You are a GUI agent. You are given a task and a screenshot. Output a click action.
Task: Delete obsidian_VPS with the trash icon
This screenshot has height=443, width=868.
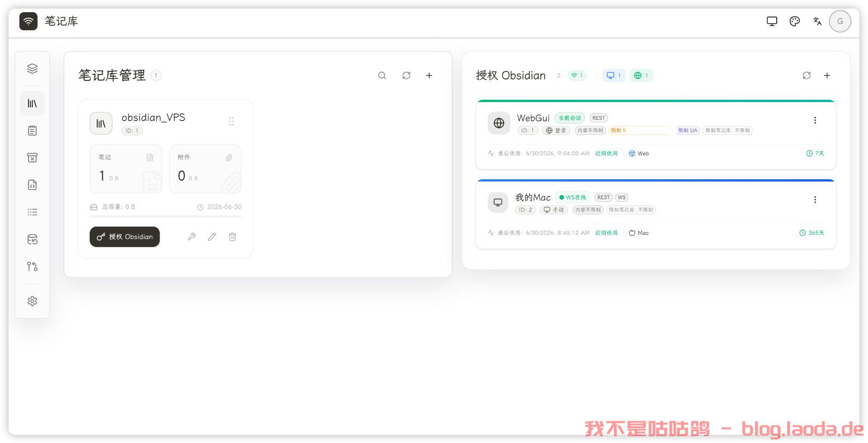pyautogui.click(x=232, y=237)
